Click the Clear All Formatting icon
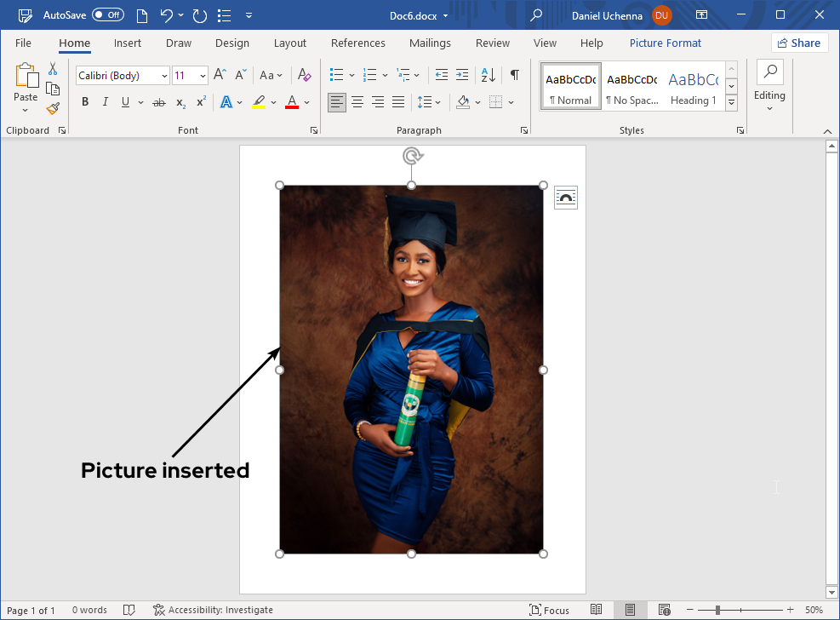 tap(304, 75)
